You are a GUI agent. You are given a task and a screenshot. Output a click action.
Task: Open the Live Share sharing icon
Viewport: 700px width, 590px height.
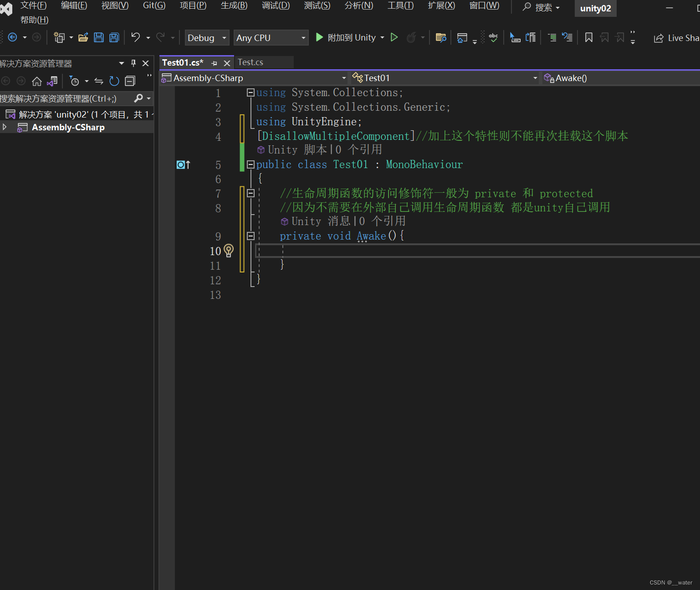tap(659, 38)
